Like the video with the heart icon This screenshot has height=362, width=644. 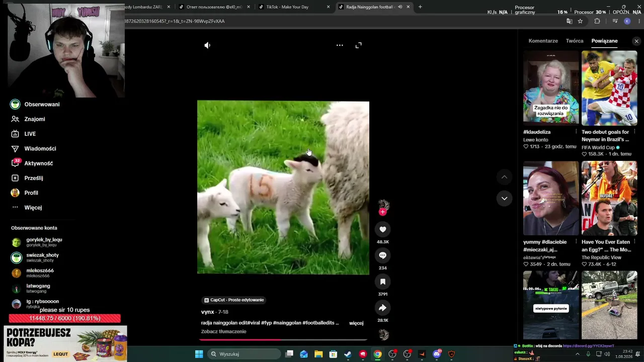[x=382, y=229]
